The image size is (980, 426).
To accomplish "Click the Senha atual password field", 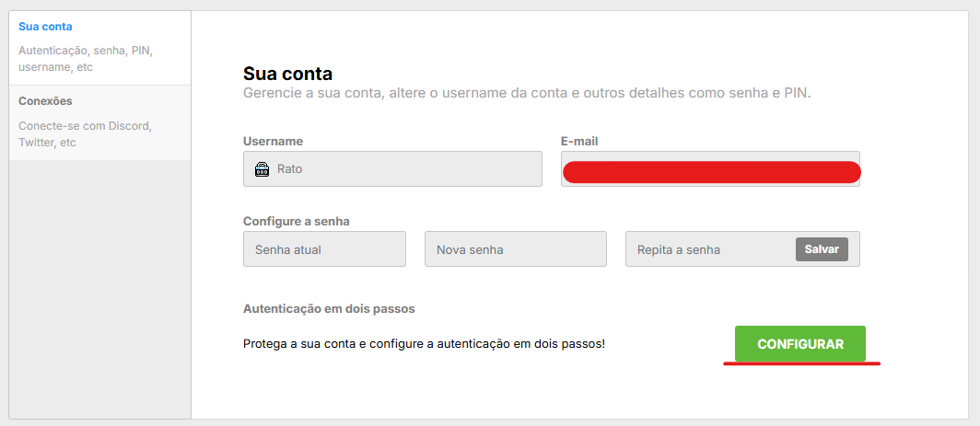I will (x=324, y=249).
